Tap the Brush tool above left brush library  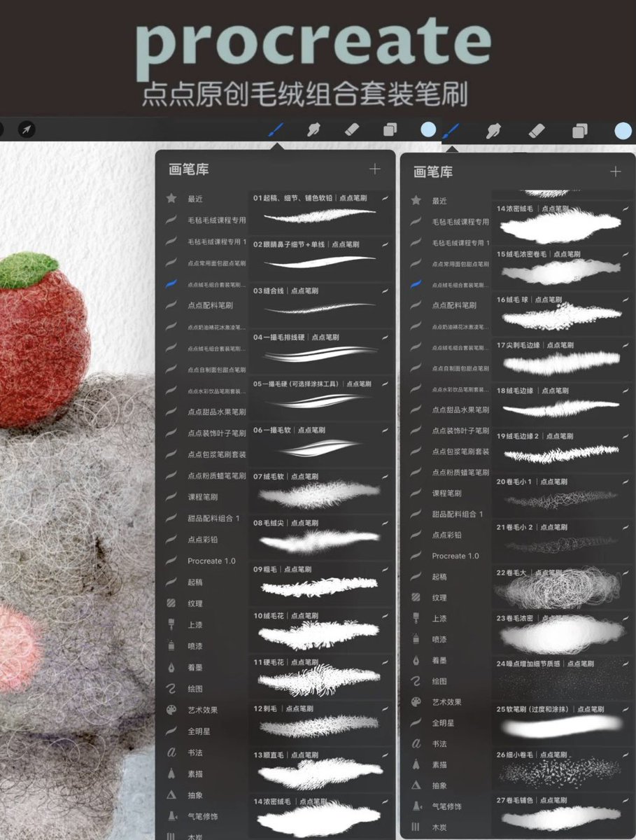click(277, 129)
